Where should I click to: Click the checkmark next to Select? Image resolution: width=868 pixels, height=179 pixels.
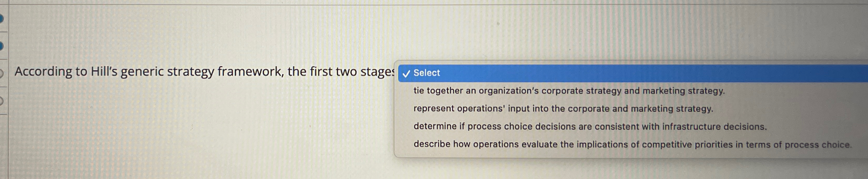406,73
